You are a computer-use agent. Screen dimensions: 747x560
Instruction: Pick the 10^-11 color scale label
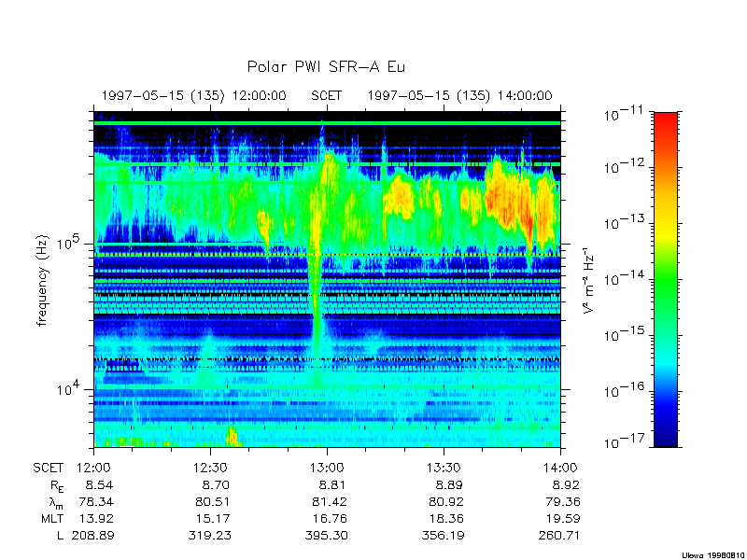pos(620,114)
